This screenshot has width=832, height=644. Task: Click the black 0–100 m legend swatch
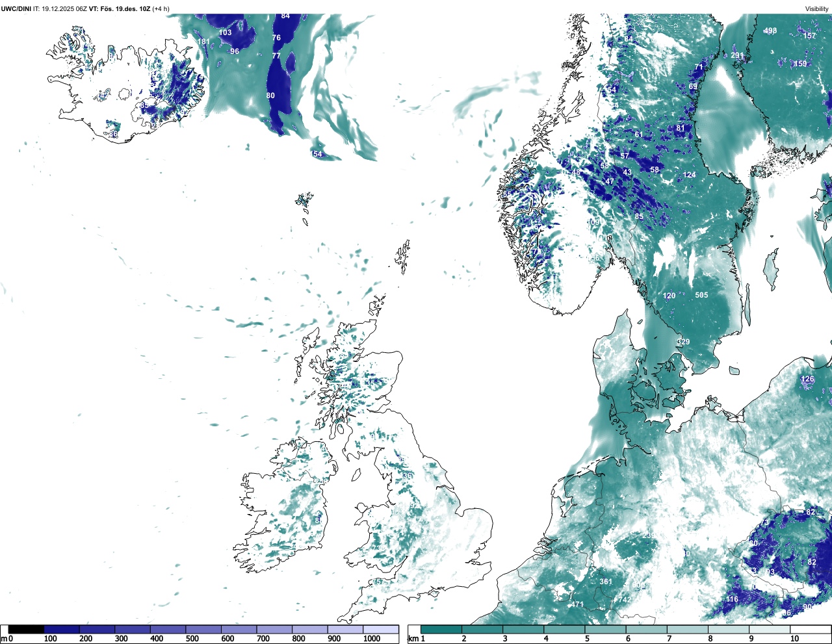[26, 630]
